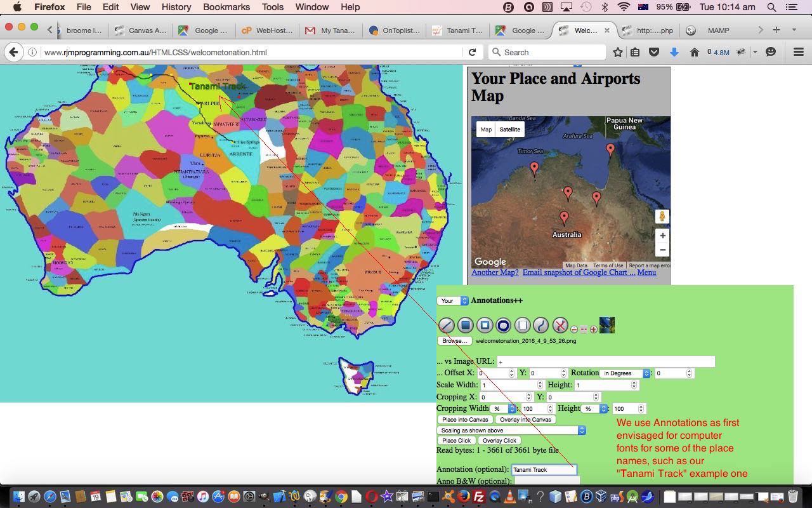Viewport: 812px width, 508px height.
Task: Click the 'Overlay into Canvas' button
Action: click(525, 420)
